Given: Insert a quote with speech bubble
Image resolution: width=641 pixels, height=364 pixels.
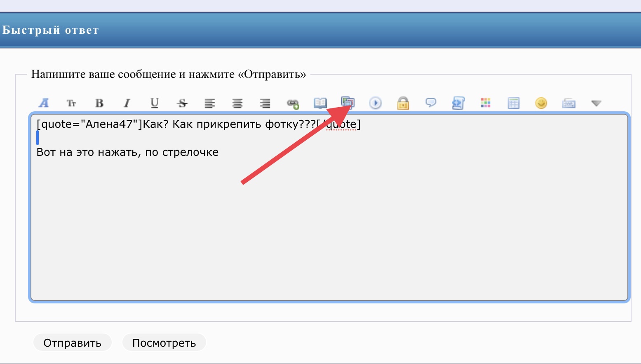Looking at the screenshot, I should coord(431,103).
